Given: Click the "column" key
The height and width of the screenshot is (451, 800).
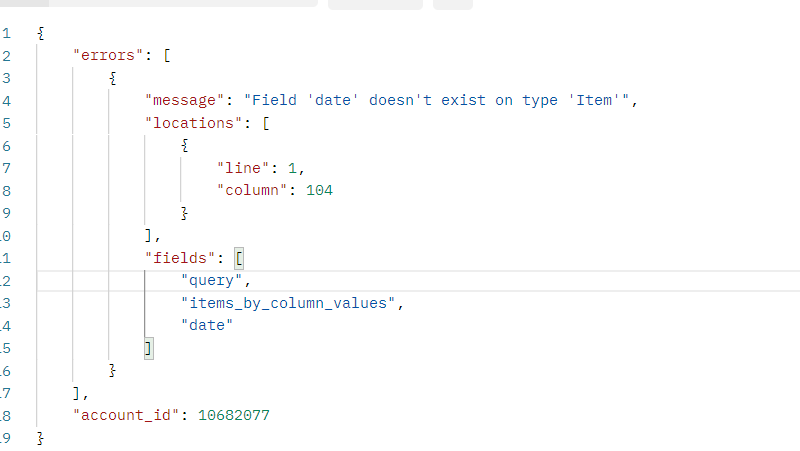Looking at the screenshot, I should pos(250,190).
